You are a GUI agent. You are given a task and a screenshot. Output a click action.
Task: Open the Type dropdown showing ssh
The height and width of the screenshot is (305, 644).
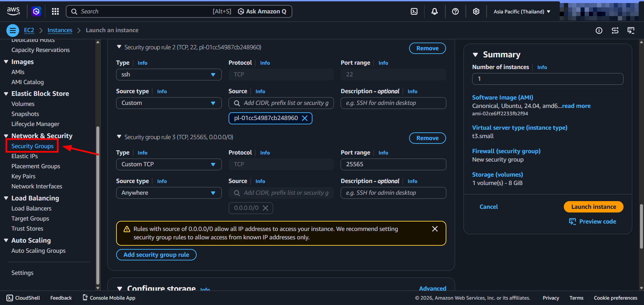point(169,75)
